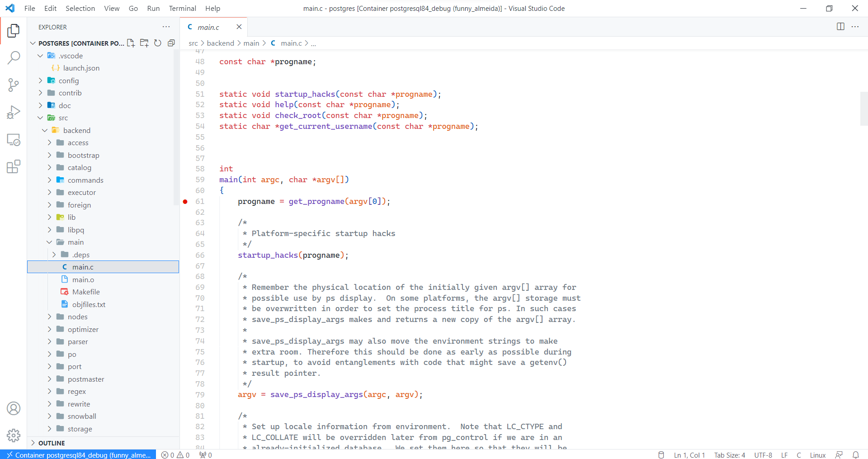This screenshot has width=868, height=459.
Task: Click the database icon in status bar
Action: (x=661, y=455)
